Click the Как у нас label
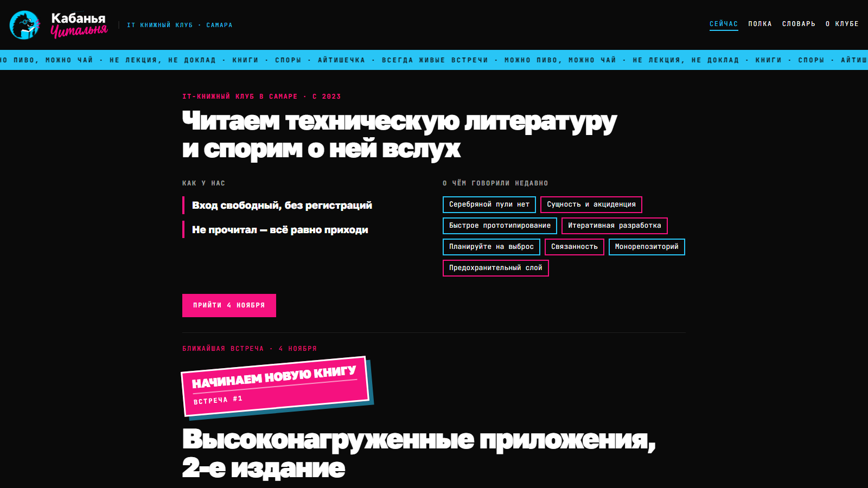The height and width of the screenshot is (488, 868). (203, 183)
